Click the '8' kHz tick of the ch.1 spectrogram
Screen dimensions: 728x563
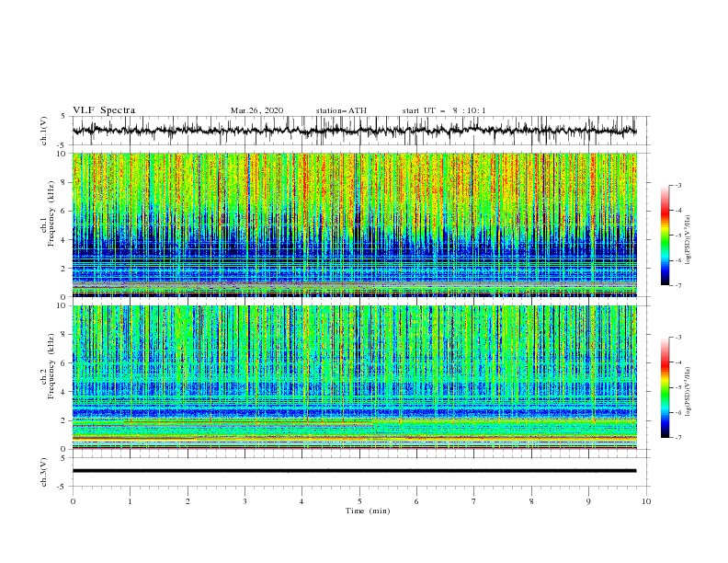tap(64, 182)
